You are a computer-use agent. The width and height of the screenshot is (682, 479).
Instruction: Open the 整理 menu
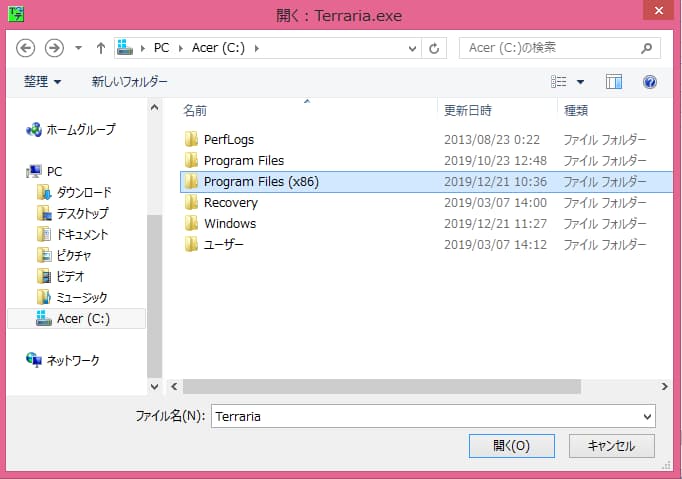tap(42, 82)
